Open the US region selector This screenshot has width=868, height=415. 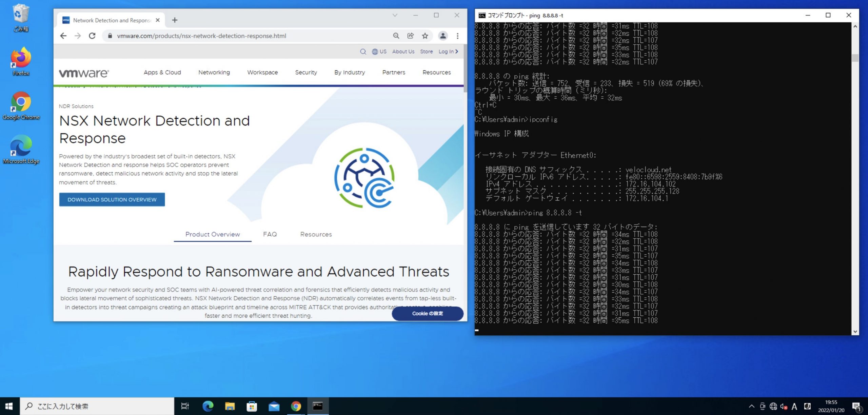[x=379, y=52]
